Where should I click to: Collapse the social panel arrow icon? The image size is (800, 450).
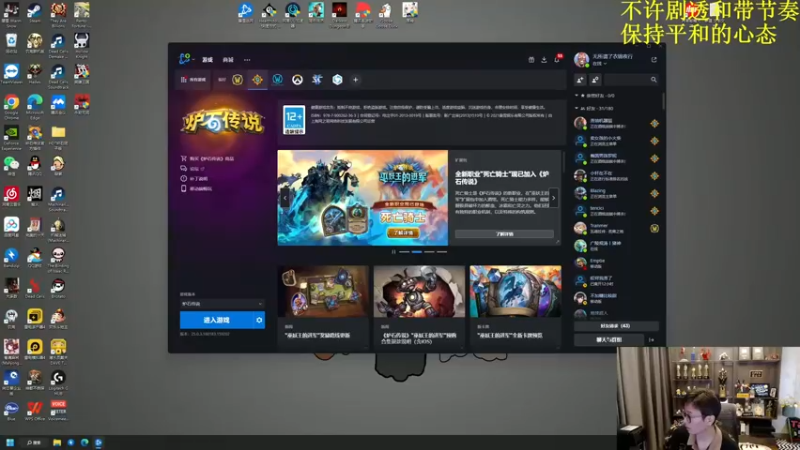pyautogui.click(x=652, y=340)
